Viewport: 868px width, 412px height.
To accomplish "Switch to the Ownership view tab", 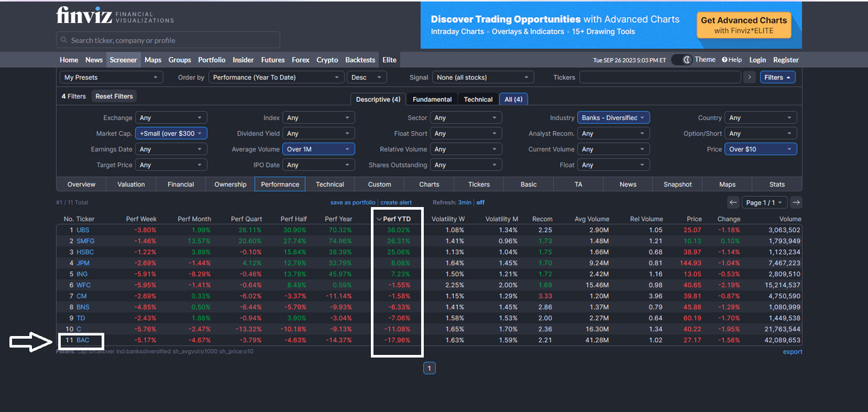I will point(231,184).
